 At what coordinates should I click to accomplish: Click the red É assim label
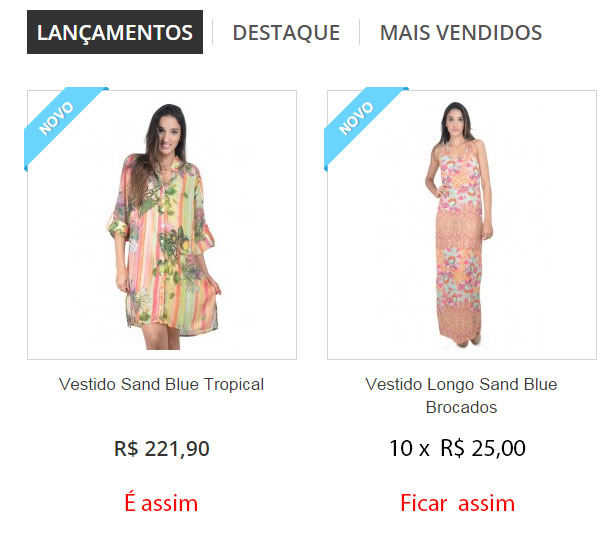point(161,502)
